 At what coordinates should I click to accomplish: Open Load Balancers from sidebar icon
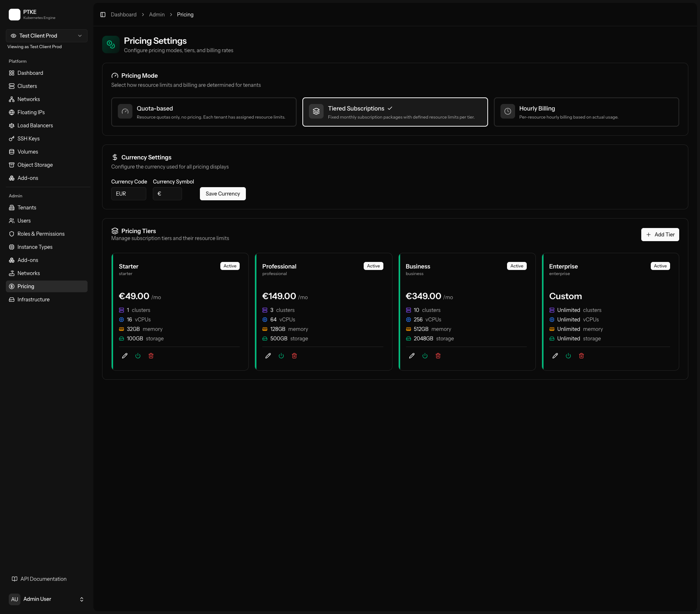tap(12, 125)
